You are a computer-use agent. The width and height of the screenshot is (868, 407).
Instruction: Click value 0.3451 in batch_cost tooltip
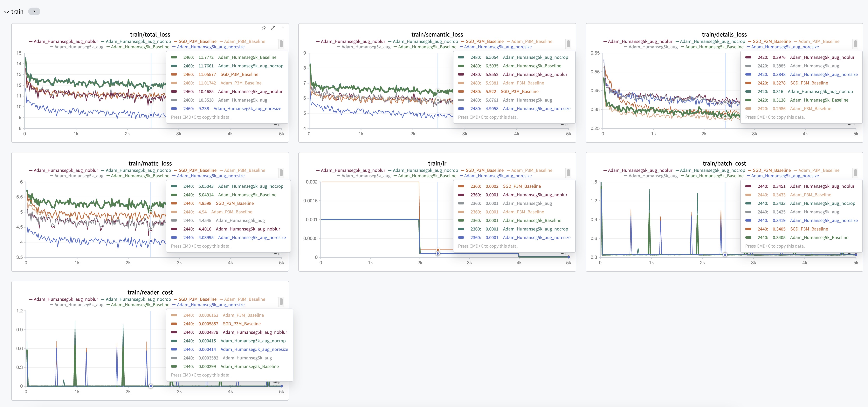click(x=779, y=186)
